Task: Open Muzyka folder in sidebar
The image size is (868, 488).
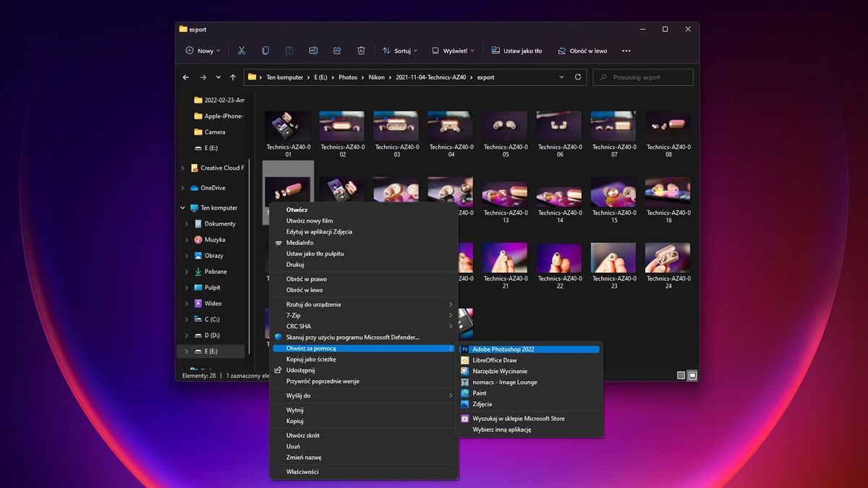Action: click(210, 239)
